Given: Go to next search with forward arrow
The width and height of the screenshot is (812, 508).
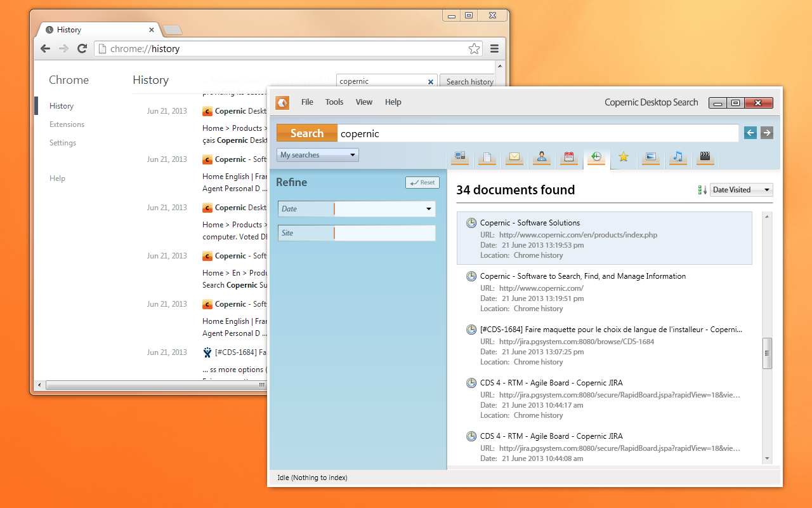Looking at the screenshot, I should point(767,133).
